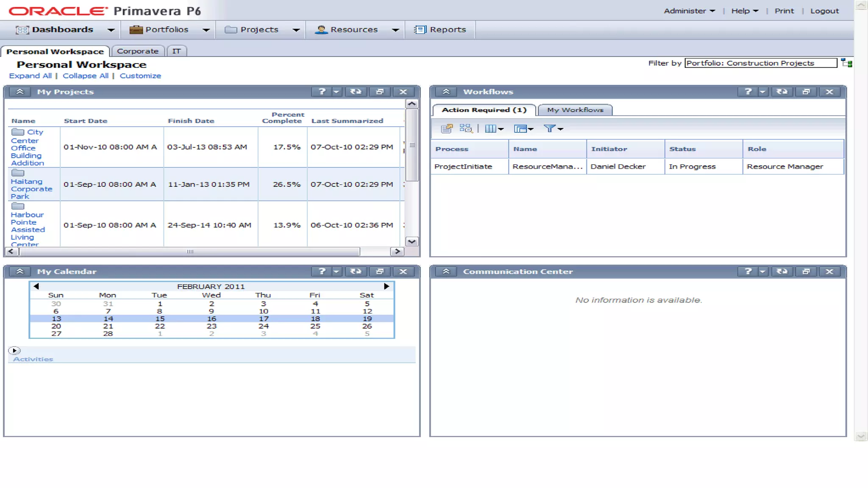Open help for Workflows portlet
The height and width of the screenshot is (488, 868).
pyautogui.click(x=748, y=91)
